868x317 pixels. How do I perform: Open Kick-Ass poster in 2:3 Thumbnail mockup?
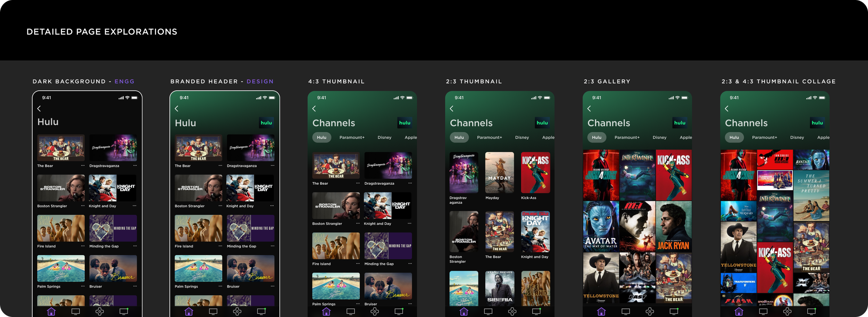click(x=535, y=172)
